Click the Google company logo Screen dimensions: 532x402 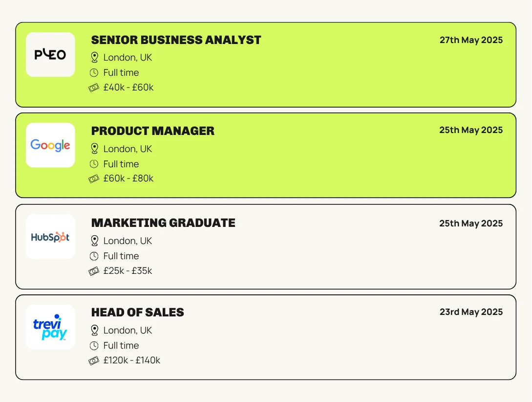click(50, 145)
